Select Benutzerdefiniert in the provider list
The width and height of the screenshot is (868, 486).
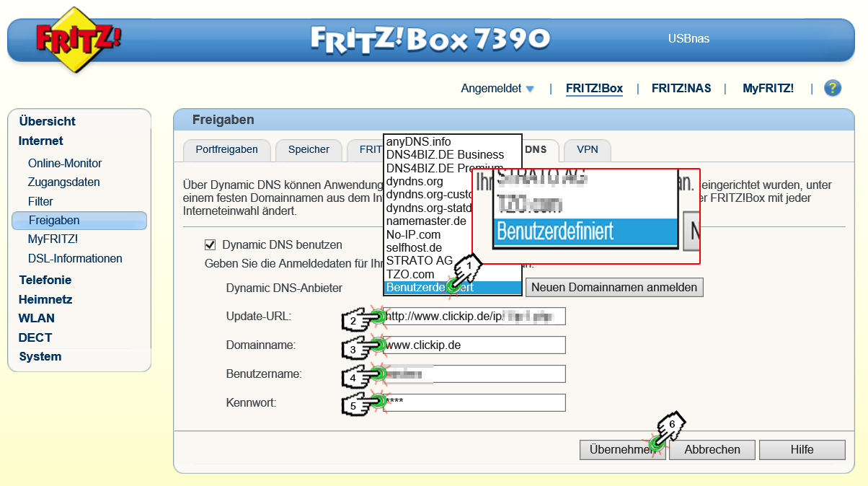[452, 287]
